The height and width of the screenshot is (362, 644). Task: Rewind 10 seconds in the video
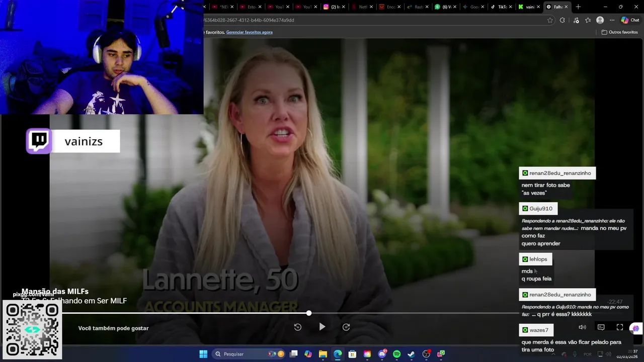[298, 327]
